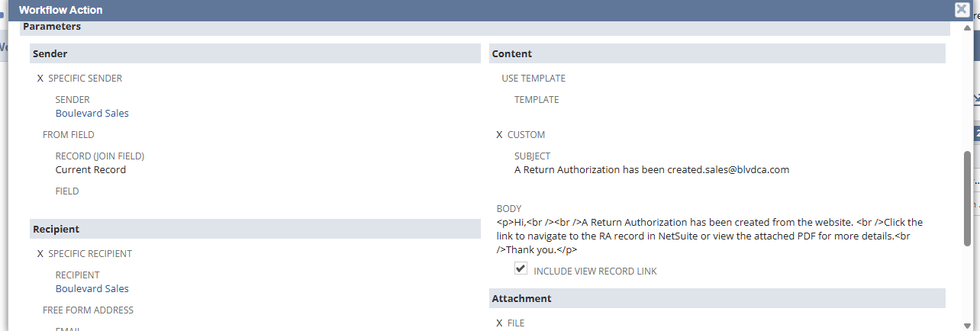Open the recipient's Boulevard Sales link
The width and height of the screenshot is (980, 331).
[92, 288]
